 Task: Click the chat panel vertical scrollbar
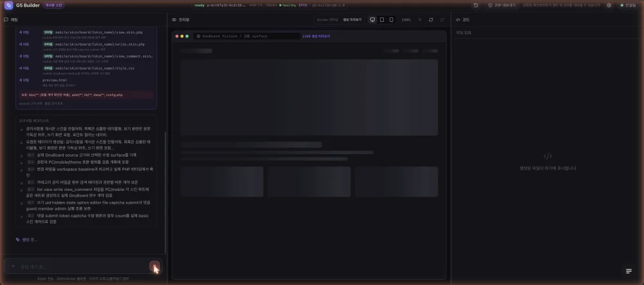click(x=166, y=192)
